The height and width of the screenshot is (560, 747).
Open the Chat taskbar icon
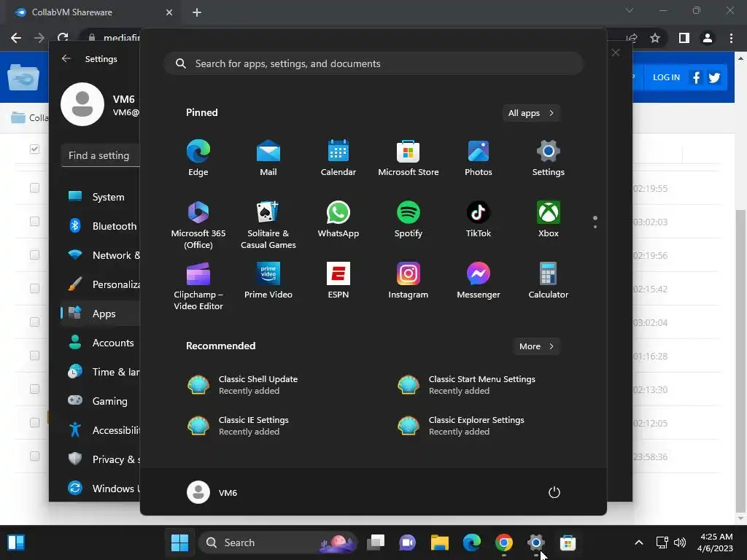[407, 542]
